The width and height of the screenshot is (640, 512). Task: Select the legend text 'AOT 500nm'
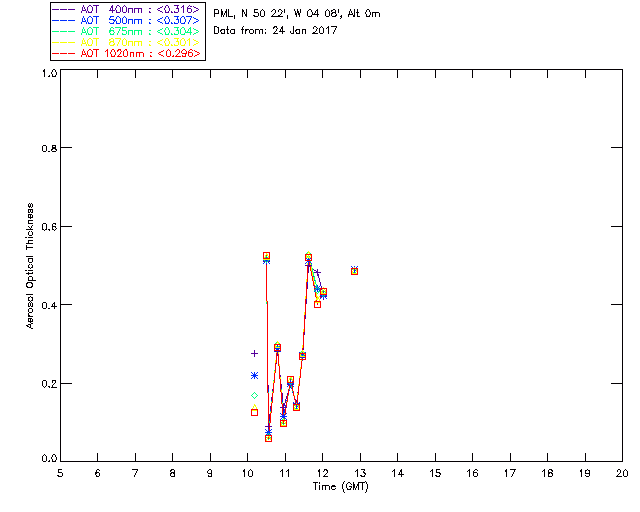tap(111, 20)
